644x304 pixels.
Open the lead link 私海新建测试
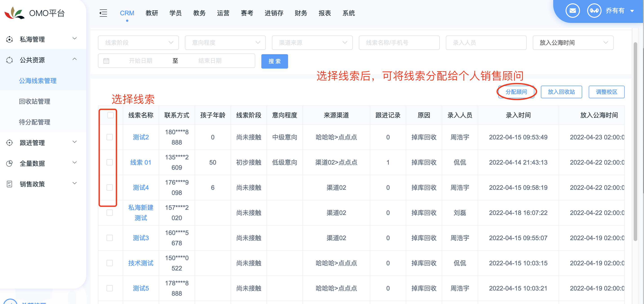click(x=141, y=213)
